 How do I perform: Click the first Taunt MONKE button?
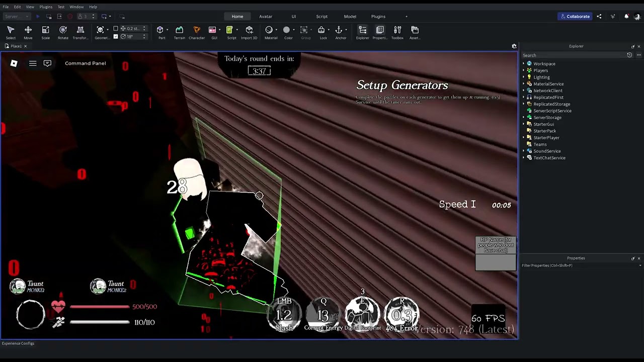(28, 287)
